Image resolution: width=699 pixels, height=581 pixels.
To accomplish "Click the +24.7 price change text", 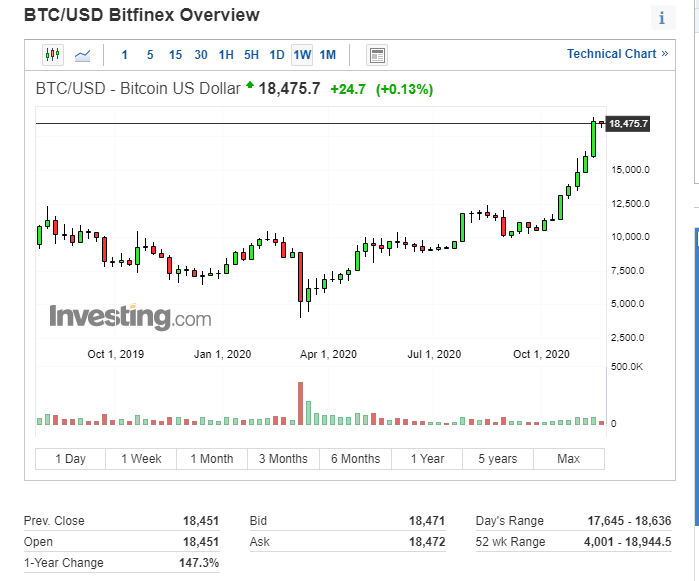I will click(x=348, y=89).
